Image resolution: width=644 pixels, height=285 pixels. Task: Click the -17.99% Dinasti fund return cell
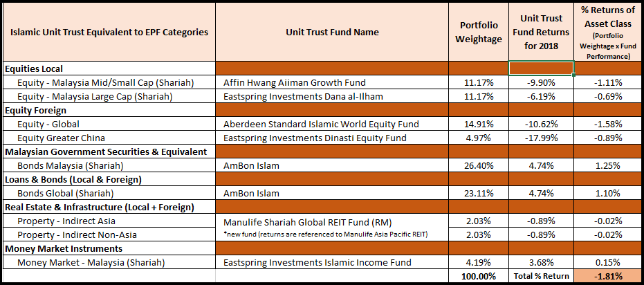pyautogui.click(x=542, y=138)
